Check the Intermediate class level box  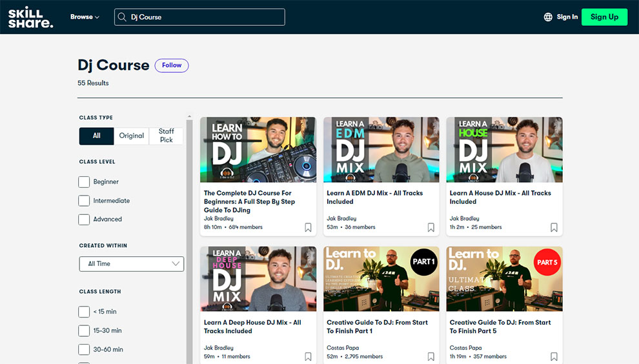(x=84, y=201)
